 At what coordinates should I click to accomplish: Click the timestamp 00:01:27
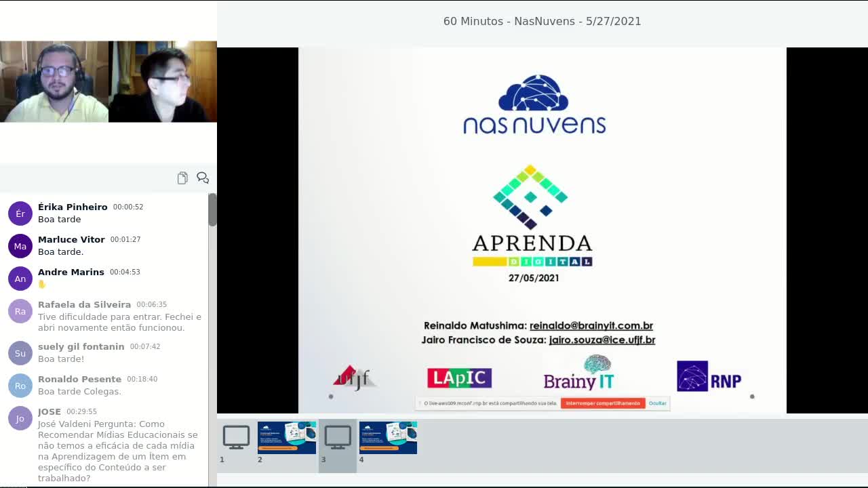click(125, 239)
